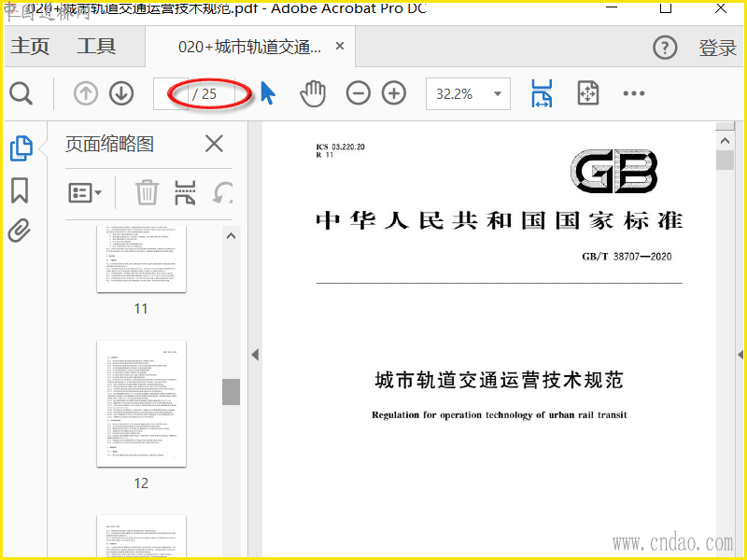This screenshot has height=560, width=747.
Task: Open more tools ellipsis menu
Action: point(634,93)
